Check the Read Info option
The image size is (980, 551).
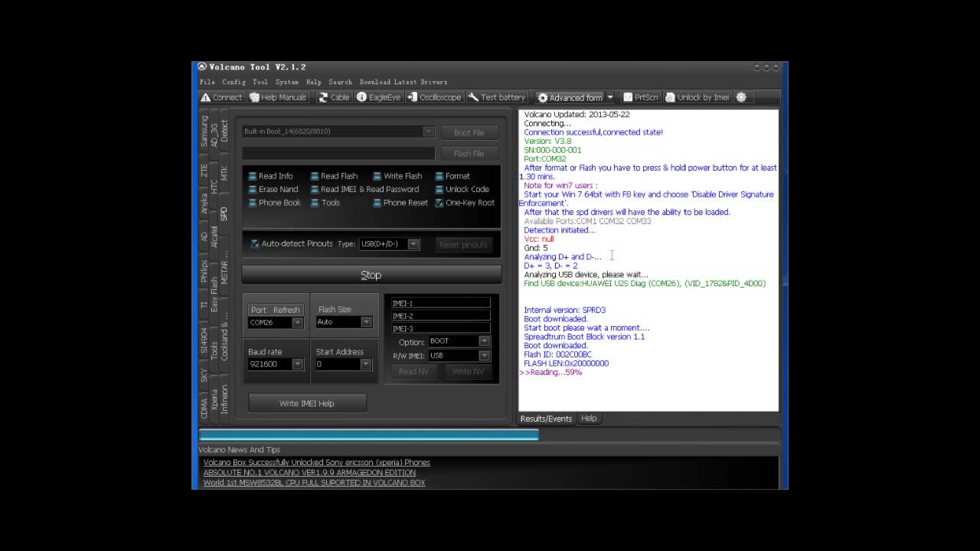[x=253, y=176]
